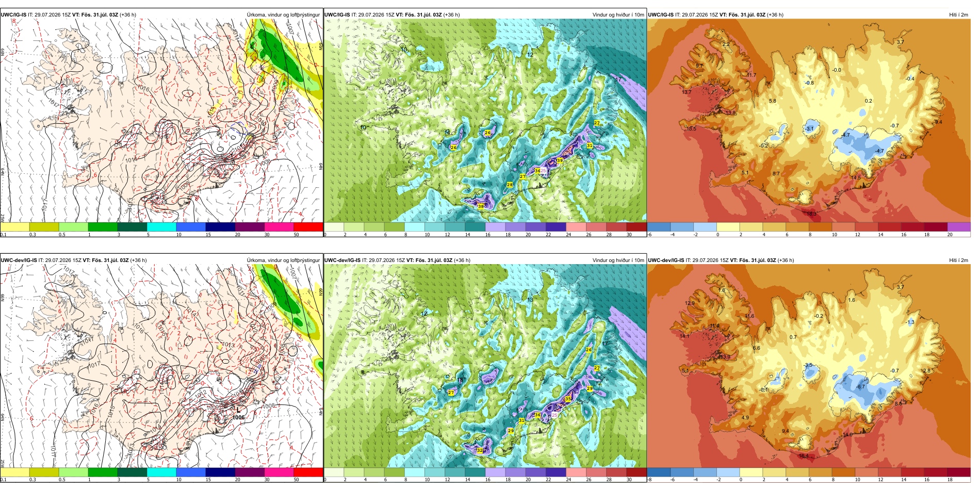
Task: Click the cyan swatch in UWC-dev precipitation legend
Action: tap(161, 472)
